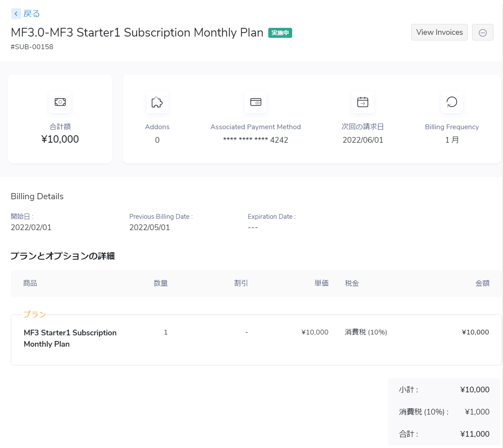Image resolution: width=503 pixels, height=448 pixels.
Task: Click the puzzle piece Addons icon
Action: pyautogui.click(x=157, y=102)
